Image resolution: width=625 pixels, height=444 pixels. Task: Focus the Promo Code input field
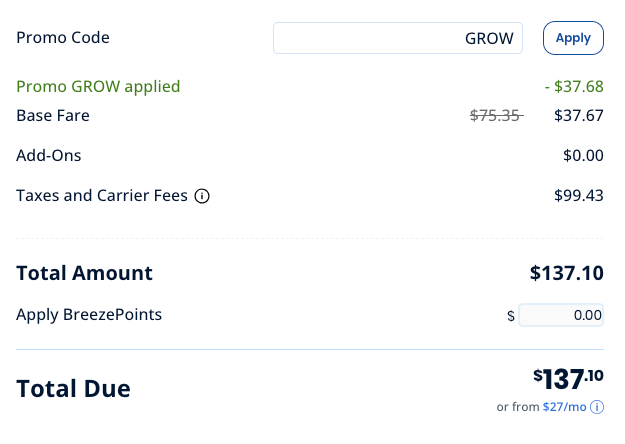397,38
